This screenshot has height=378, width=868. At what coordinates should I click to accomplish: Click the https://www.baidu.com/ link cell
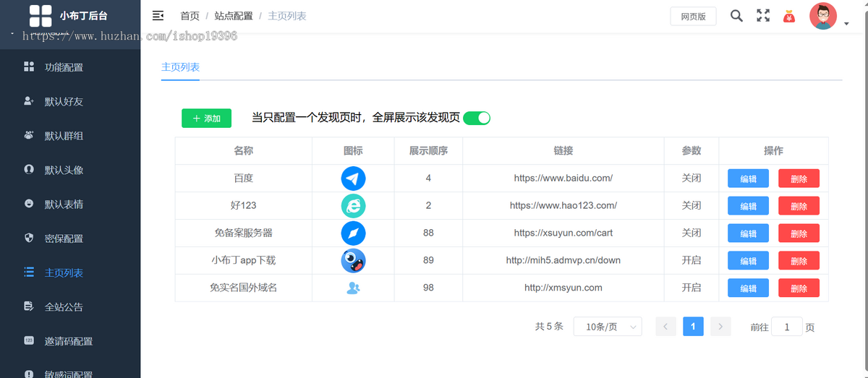coord(563,178)
